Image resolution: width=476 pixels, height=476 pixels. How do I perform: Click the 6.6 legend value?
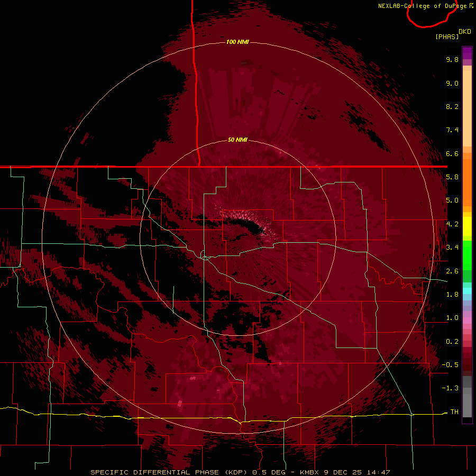point(452,153)
